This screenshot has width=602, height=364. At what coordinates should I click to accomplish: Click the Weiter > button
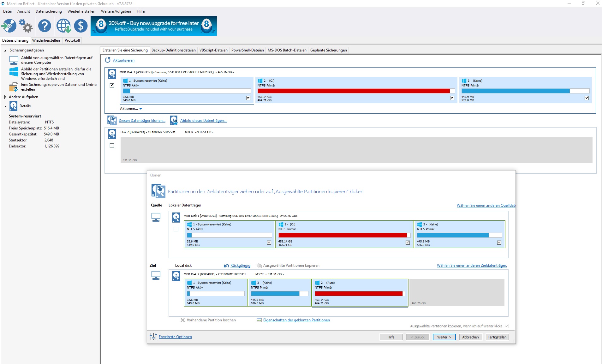(x=444, y=337)
